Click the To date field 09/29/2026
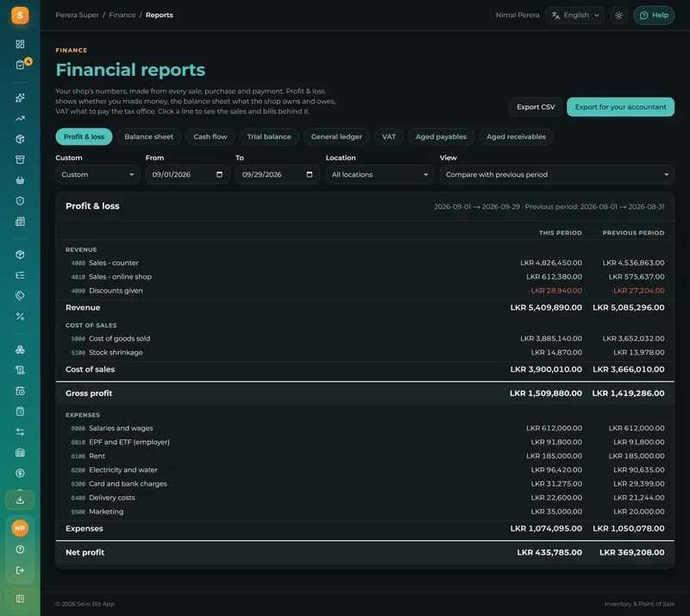 pyautogui.click(x=277, y=175)
